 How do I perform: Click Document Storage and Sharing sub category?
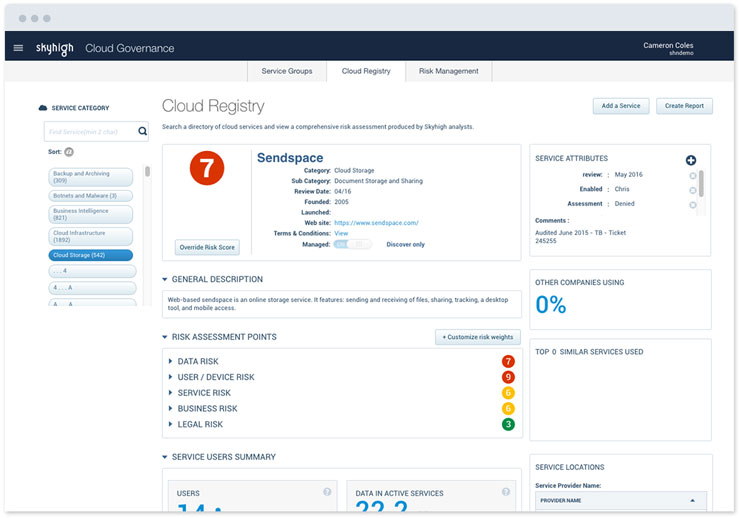378,181
